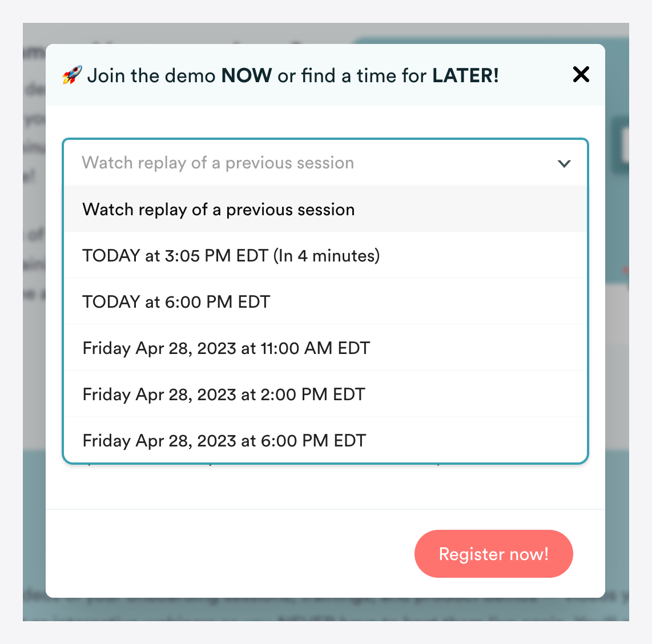Choose 'Friday Apr 28, 2023 at 6:00 PM EDT'

[224, 440]
